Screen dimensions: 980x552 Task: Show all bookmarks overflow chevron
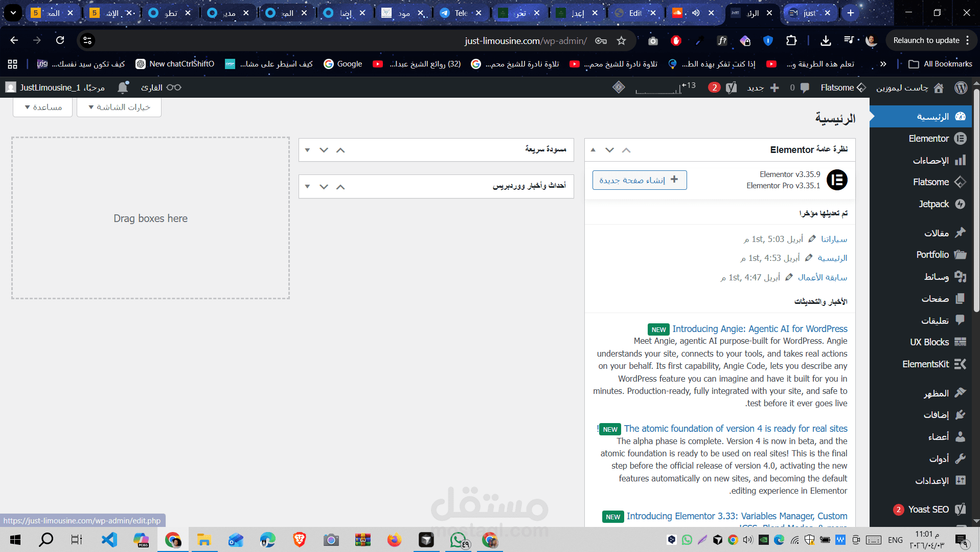pos(883,64)
